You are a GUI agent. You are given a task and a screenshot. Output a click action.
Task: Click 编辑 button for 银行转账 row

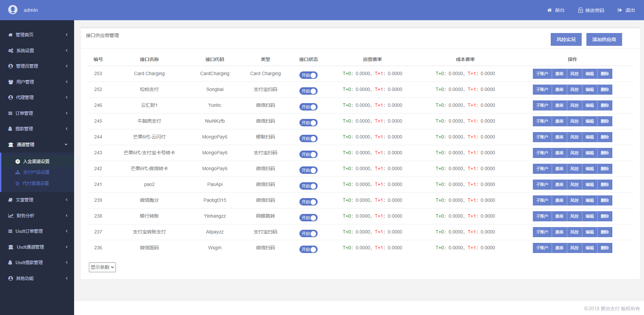[x=590, y=216]
